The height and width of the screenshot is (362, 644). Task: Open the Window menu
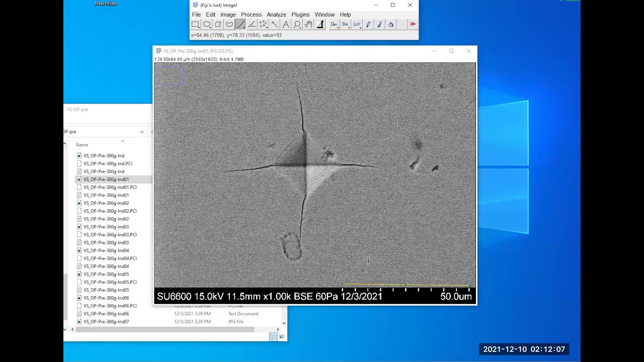pyautogui.click(x=325, y=15)
